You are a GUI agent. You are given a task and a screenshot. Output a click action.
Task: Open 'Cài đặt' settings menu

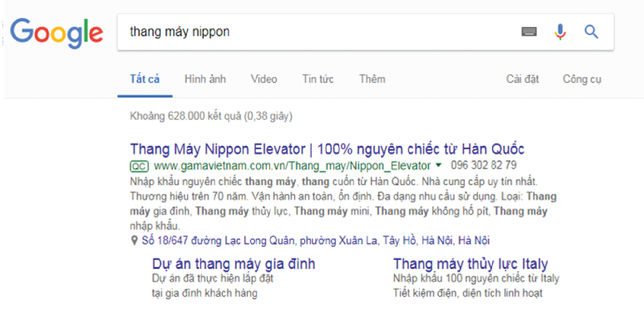point(523,79)
